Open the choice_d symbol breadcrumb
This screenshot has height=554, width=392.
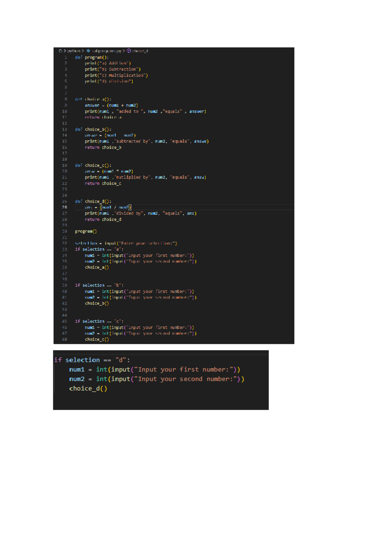[x=140, y=51]
